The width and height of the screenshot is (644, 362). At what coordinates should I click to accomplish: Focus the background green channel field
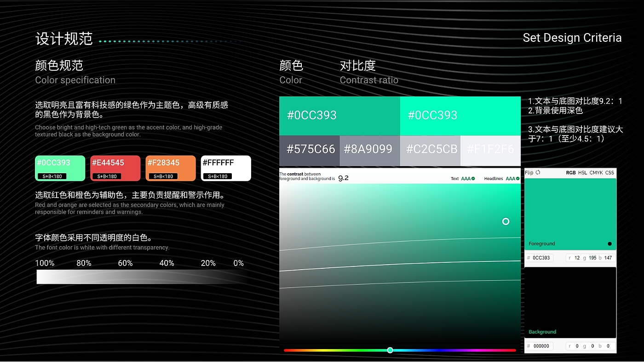pyautogui.click(x=592, y=346)
